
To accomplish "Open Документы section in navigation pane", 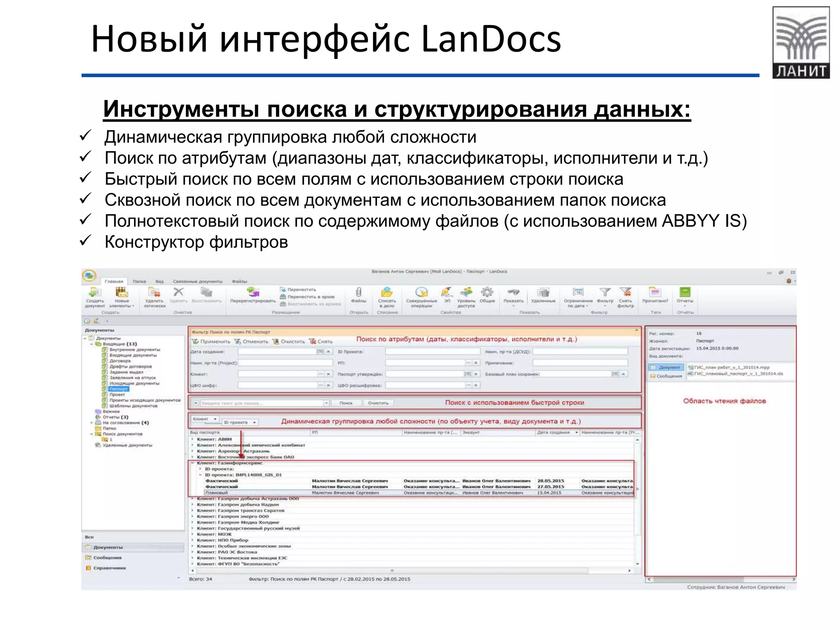I will coord(133,548).
